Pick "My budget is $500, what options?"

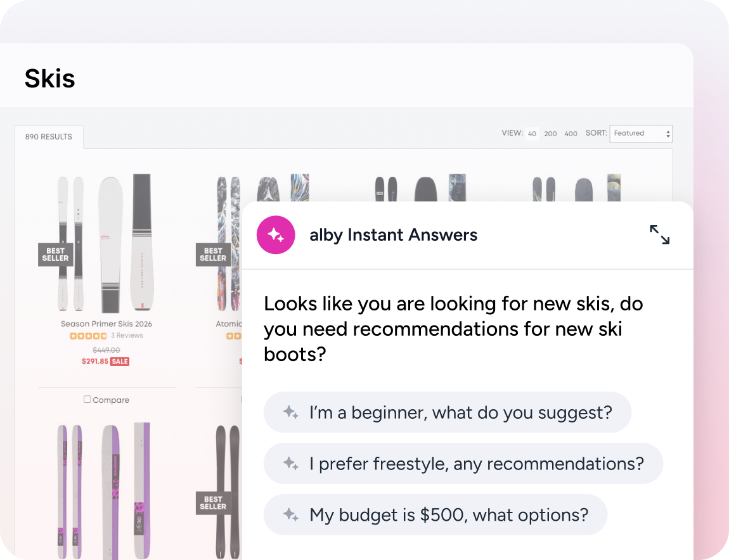pos(435,514)
